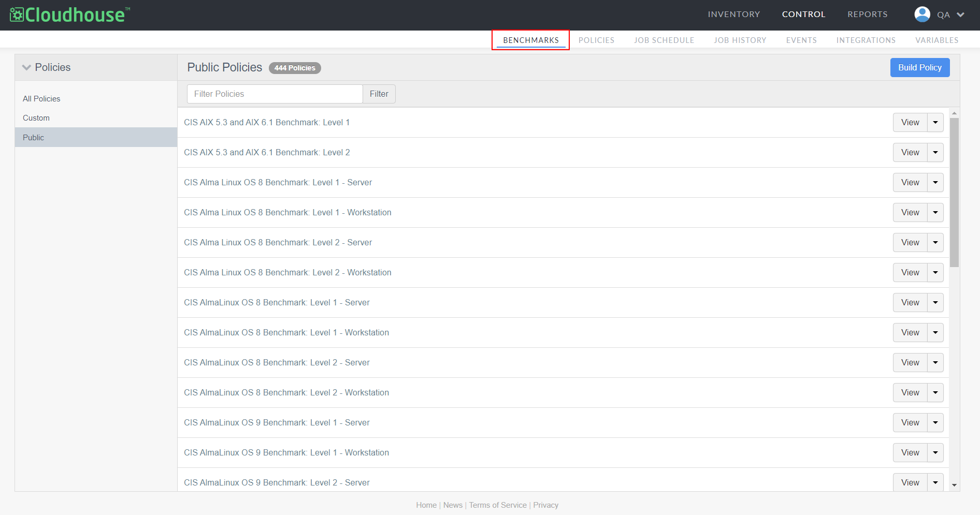Image resolution: width=980 pixels, height=515 pixels.
Task: View CIS AlmaLinux OS 8 Level 1 - Server
Action: pyautogui.click(x=910, y=303)
